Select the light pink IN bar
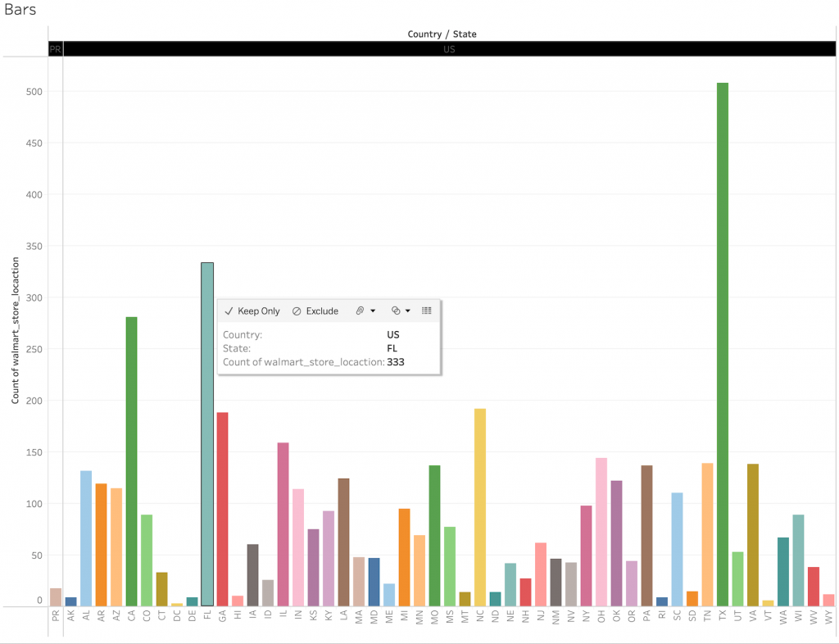The width and height of the screenshot is (839, 644). [x=298, y=547]
